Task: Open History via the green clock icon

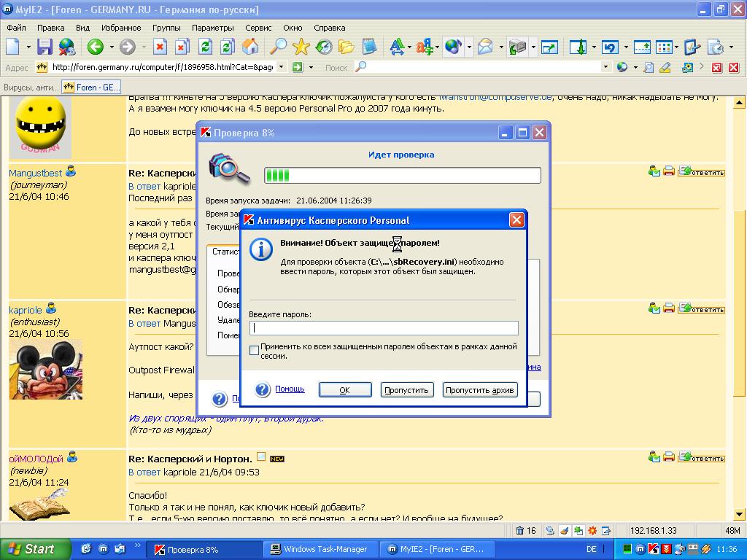Action: [324, 47]
